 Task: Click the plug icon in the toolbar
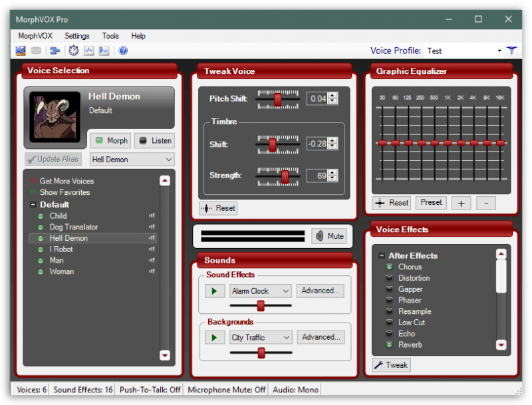coord(55,51)
